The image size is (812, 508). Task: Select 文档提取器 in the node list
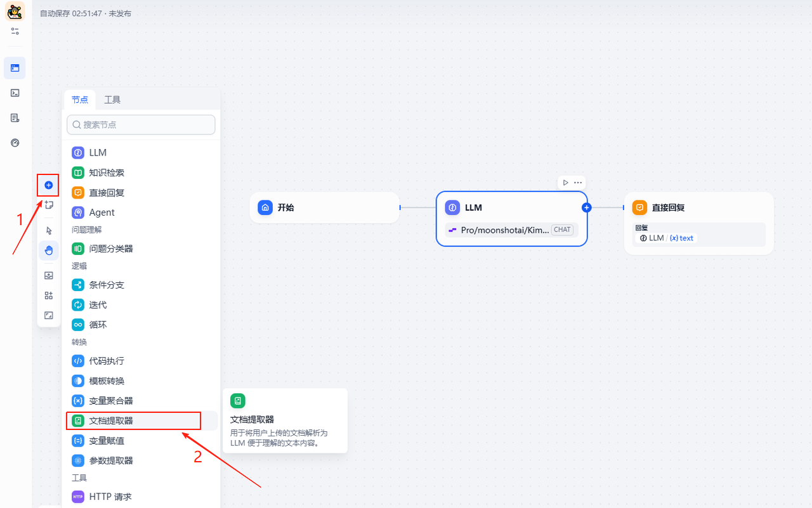tap(111, 420)
